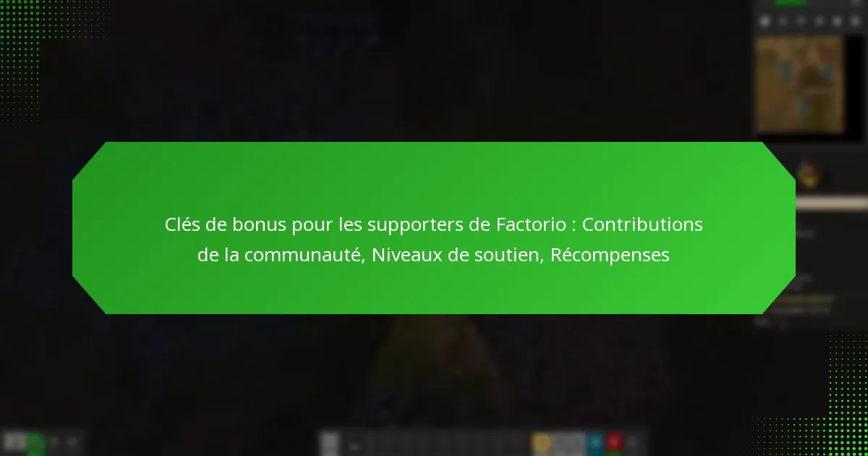868x456 pixels.
Task: Click the last icon in bottom-left toolbar
Action: point(72,442)
